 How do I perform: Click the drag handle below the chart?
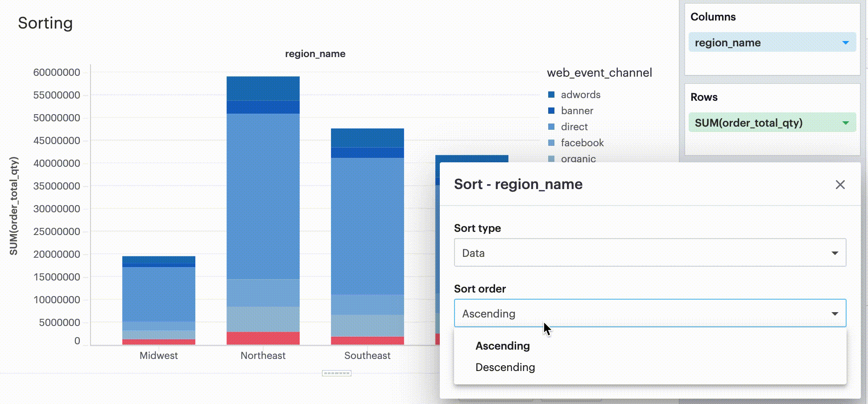point(336,373)
